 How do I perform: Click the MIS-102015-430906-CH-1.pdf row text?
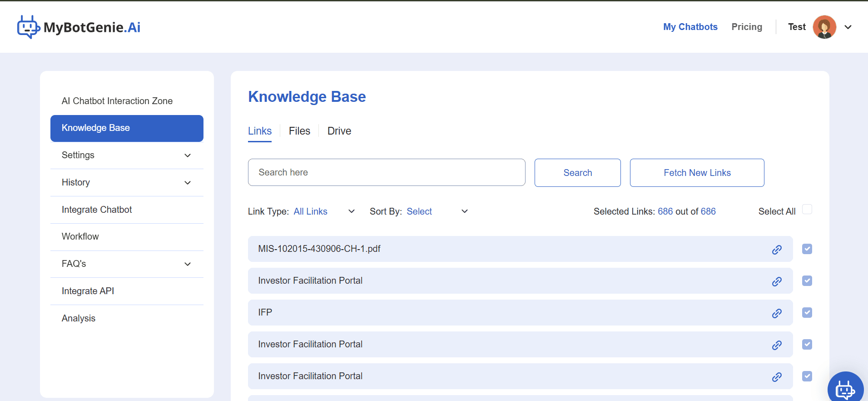click(319, 249)
